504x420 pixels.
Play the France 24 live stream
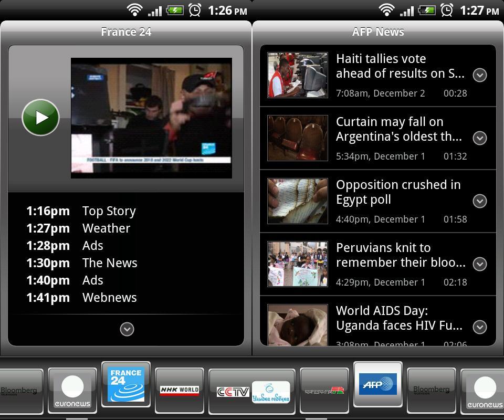(40, 118)
